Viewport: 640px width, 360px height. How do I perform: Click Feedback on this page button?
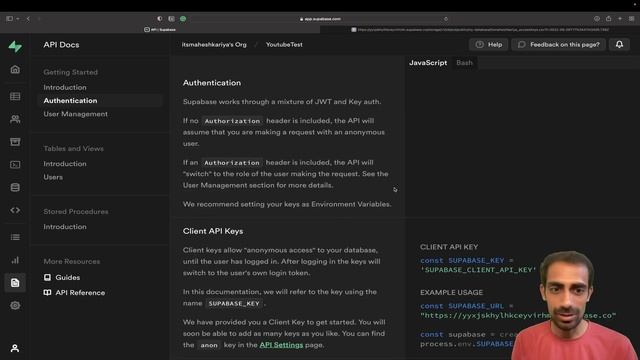[x=558, y=44]
